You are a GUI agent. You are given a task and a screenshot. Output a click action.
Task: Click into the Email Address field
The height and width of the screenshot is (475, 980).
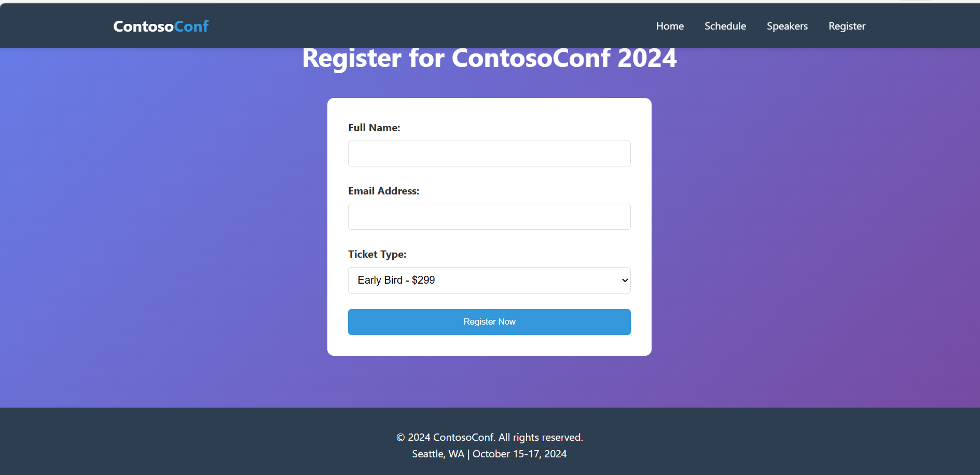pos(489,217)
